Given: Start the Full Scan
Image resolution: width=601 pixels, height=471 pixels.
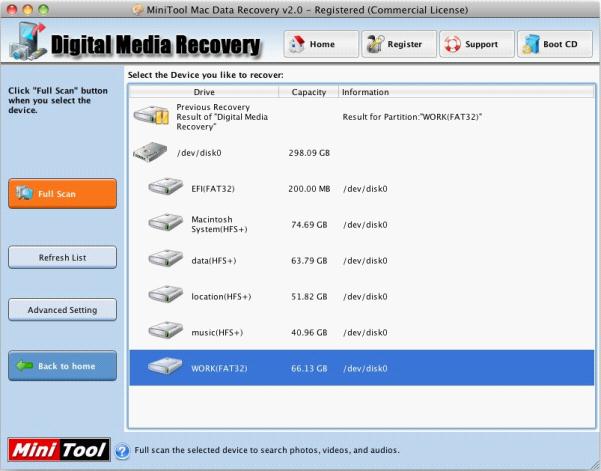Looking at the screenshot, I should coord(62,194).
